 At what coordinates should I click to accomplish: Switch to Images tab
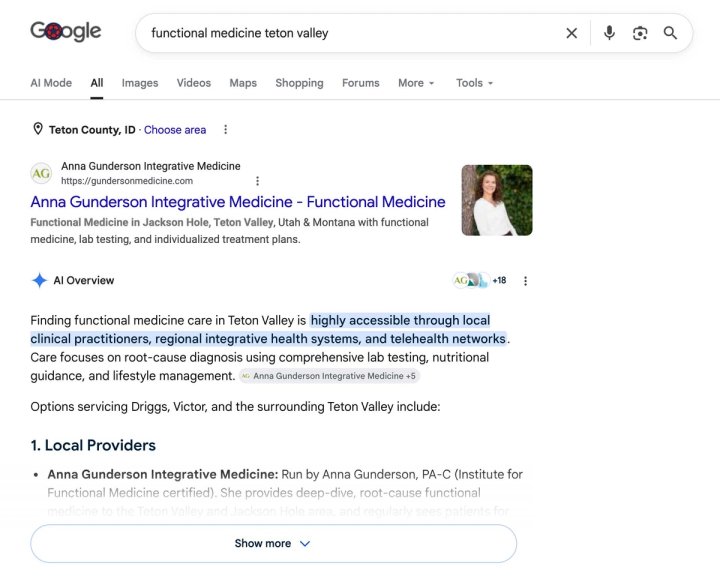[x=140, y=83]
